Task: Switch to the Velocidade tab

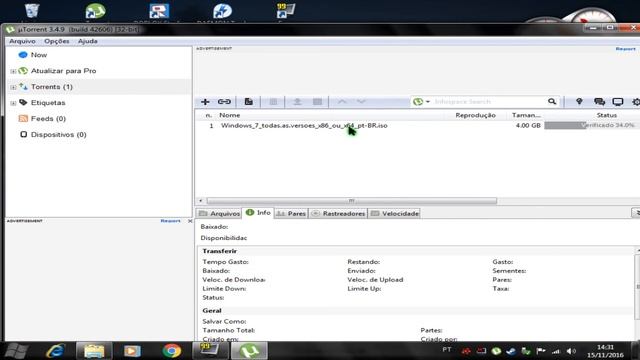Action: pos(395,213)
